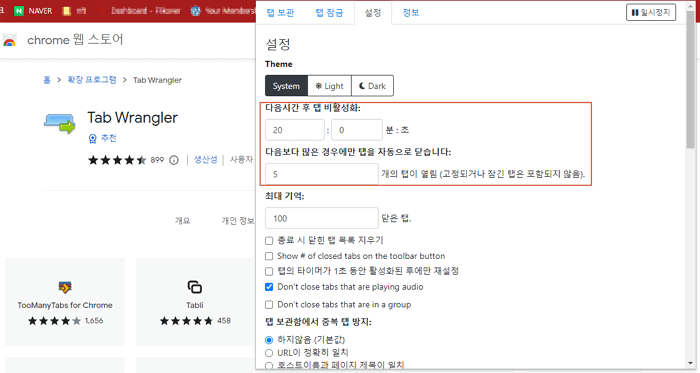The height and width of the screenshot is (373, 700).
Task: Click the minimum tabs field showing 5
Action: pos(321,174)
